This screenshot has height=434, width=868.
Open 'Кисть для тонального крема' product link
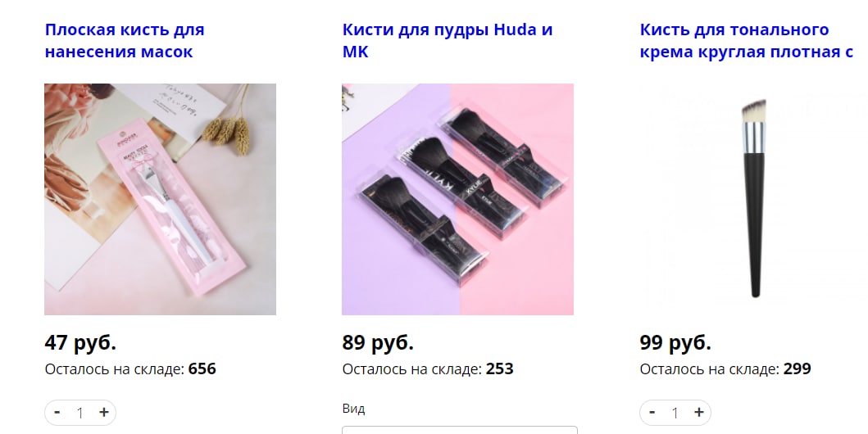(746, 40)
